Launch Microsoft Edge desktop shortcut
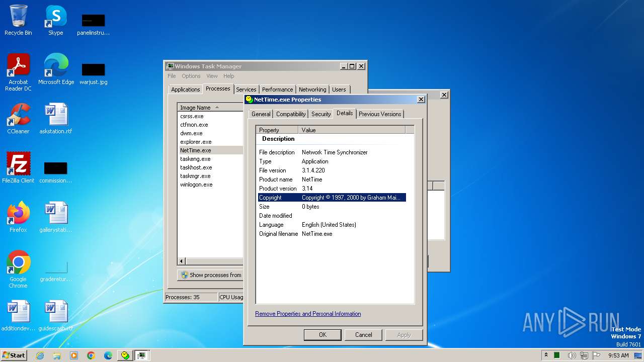The image size is (644, 362). tap(56, 69)
